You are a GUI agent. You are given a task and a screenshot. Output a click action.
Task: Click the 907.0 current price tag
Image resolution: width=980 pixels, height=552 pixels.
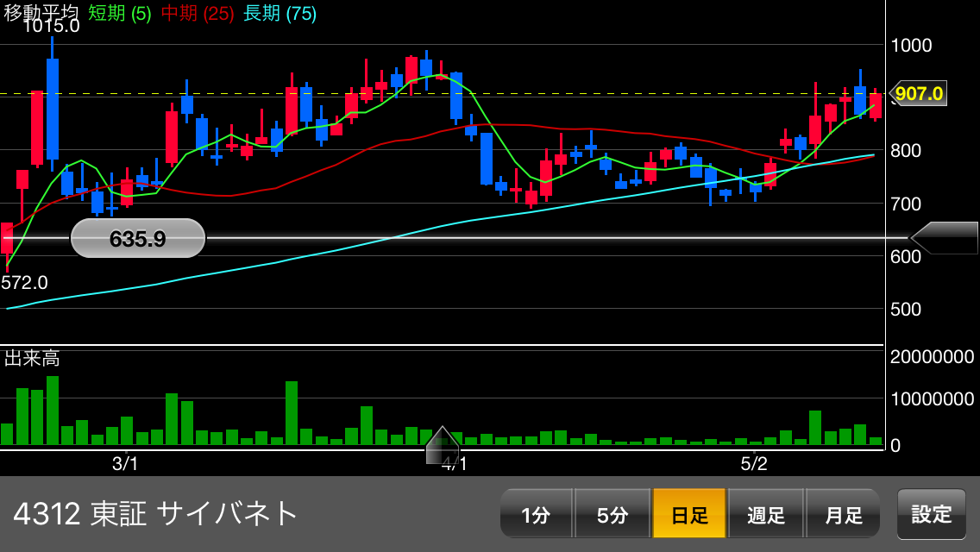(918, 94)
